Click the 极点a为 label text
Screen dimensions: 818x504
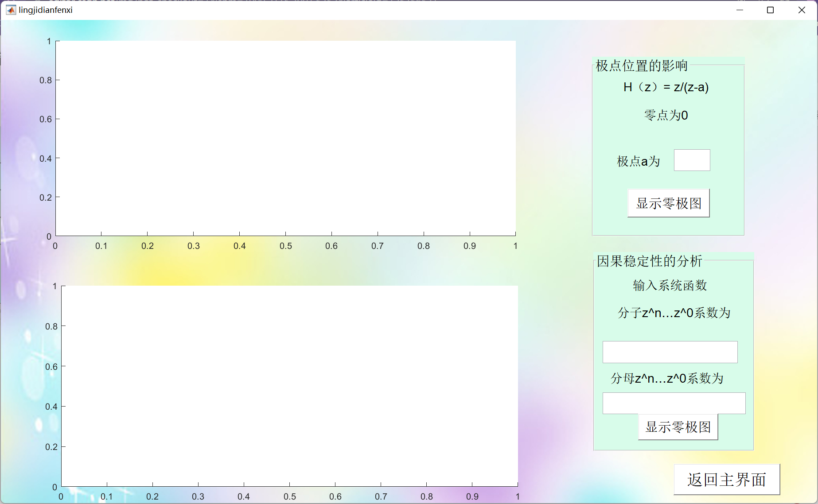(x=638, y=161)
